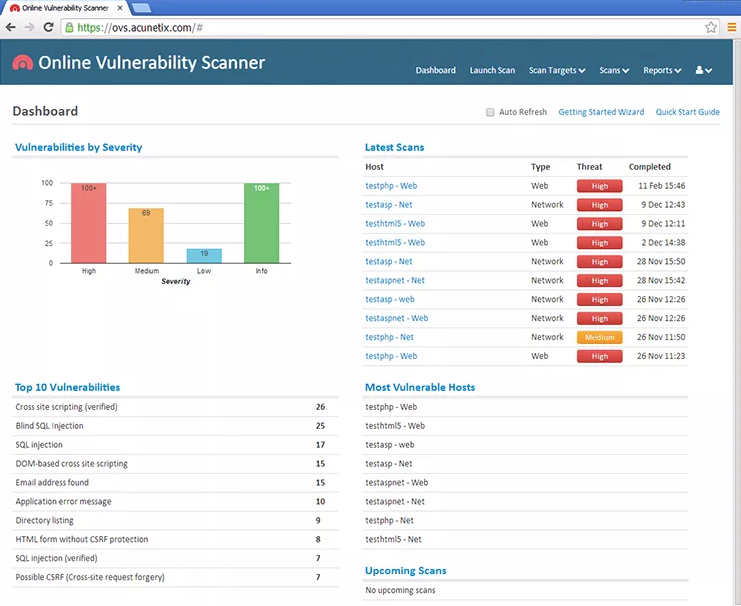Select Directory listing row
This screenshot has width=741, height=606.
tap(175, 520)
